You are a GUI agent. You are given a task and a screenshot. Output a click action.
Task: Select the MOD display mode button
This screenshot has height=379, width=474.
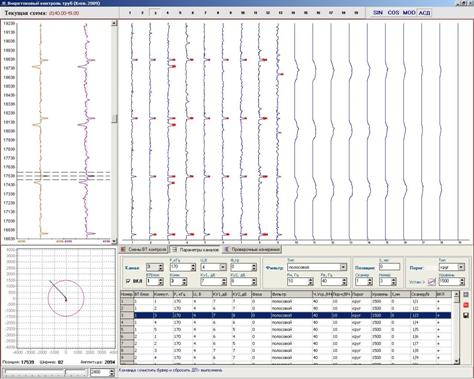[409, 13]
